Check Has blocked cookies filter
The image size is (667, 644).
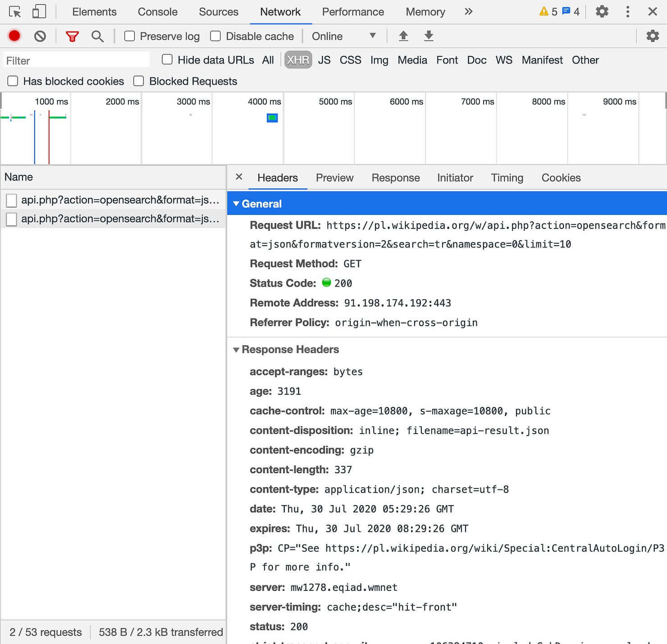(x=13, y=81)
